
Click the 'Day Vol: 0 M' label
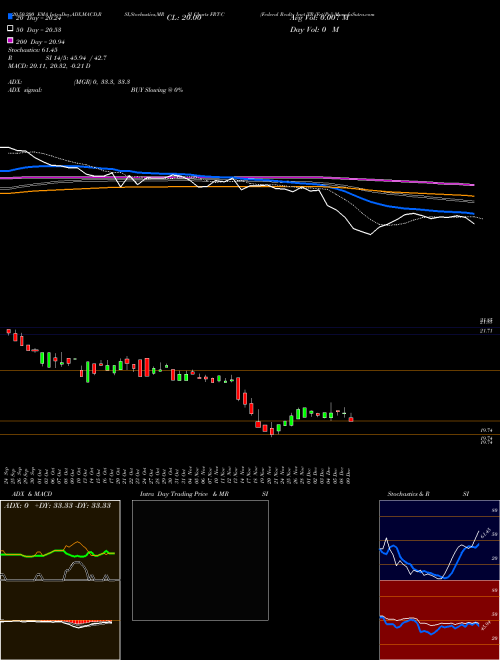tap(314, 29)
